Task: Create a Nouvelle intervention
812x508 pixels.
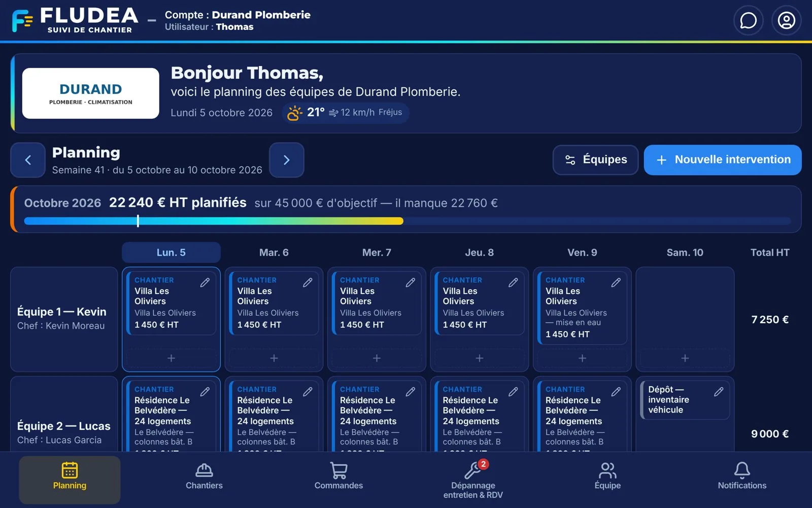Action: click(723, 160)
